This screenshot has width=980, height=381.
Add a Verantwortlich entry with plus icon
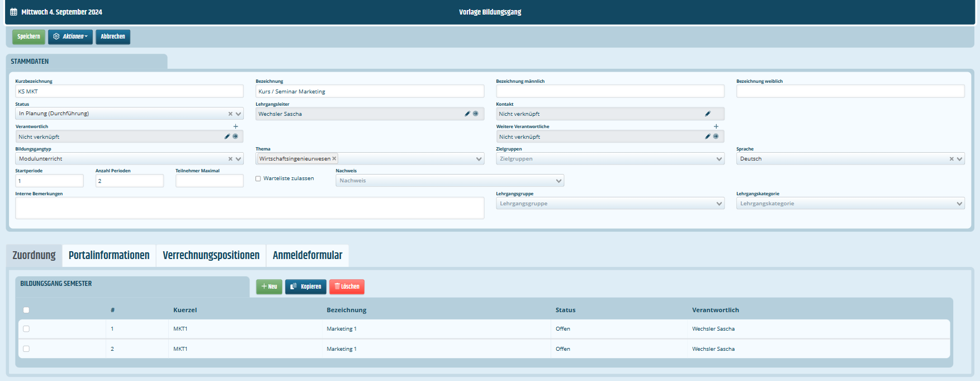[236, 126]
